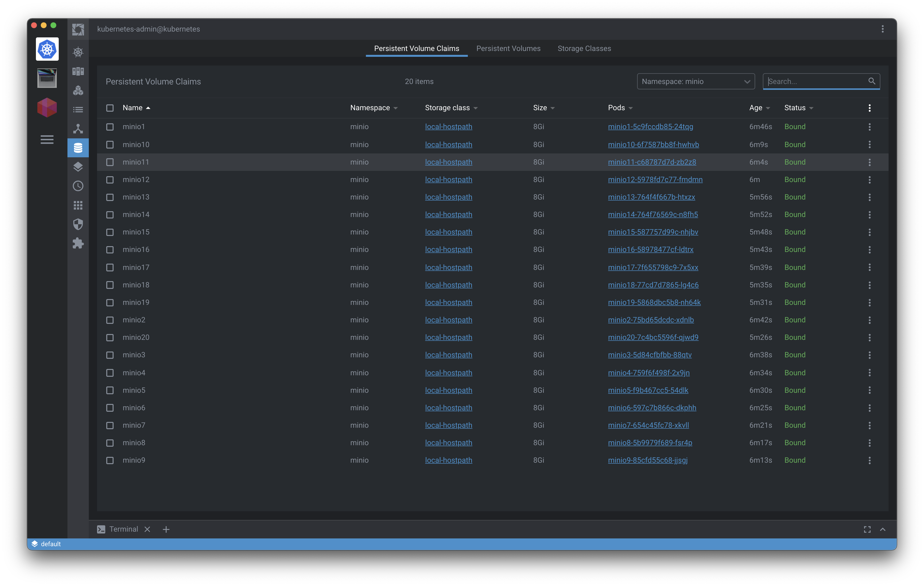
Task: Open Access Control shield sidebar icon
Action: point(78,224)
